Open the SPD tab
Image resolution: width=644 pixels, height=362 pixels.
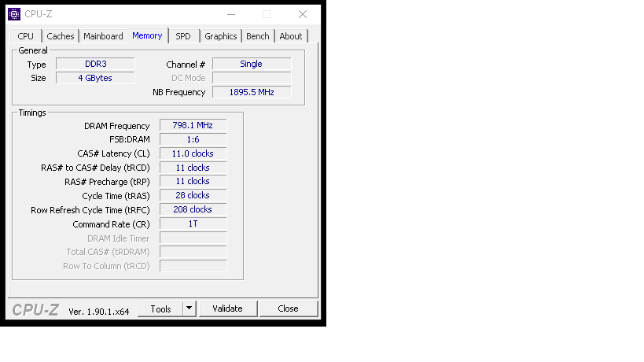click(183, 36)
